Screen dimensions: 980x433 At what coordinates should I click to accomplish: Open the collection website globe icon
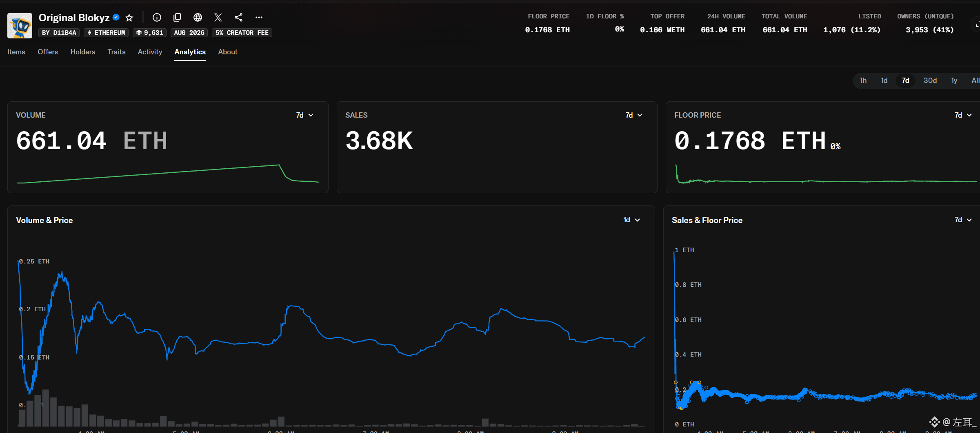click(198, 17)
